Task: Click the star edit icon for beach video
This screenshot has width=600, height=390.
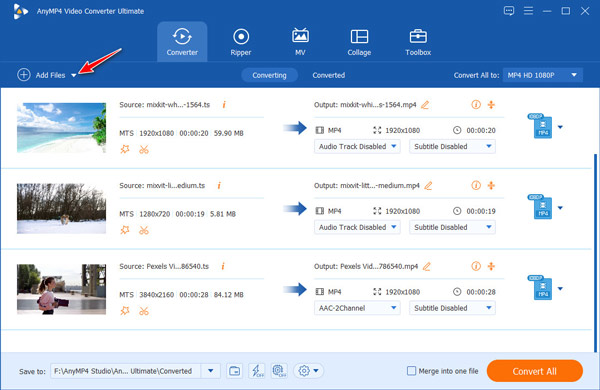Action: click(125, 149)
